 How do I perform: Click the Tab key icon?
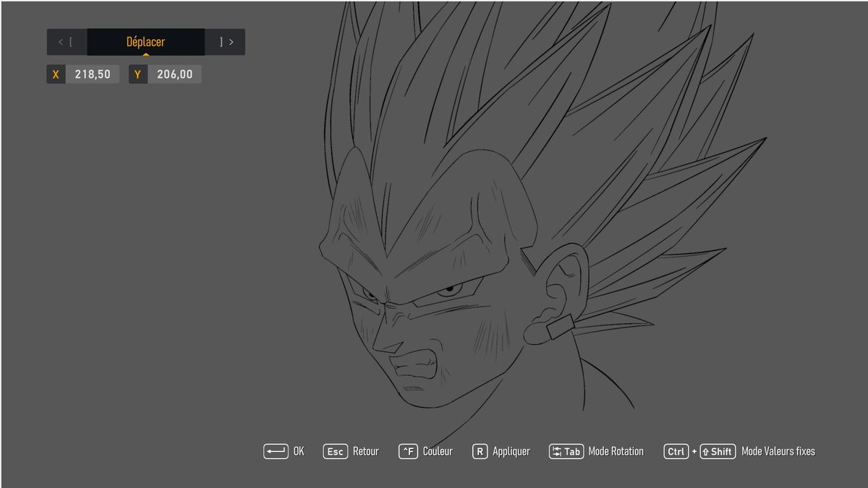pos(566,451)
